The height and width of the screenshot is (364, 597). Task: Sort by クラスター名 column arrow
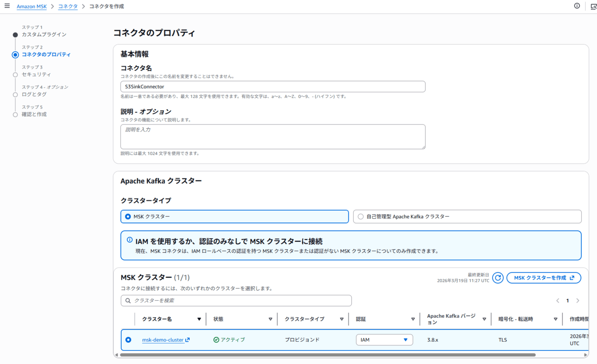[199, 319]
